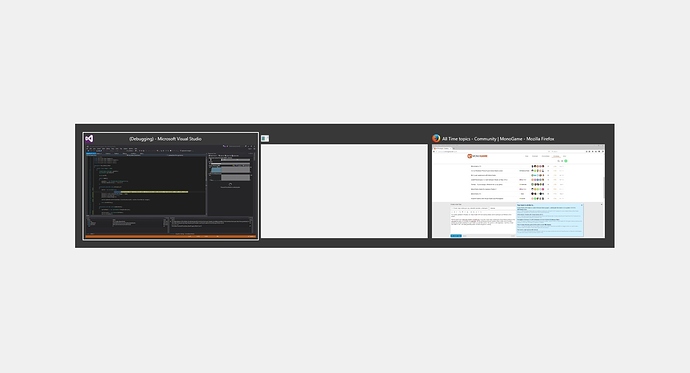This screenshot has width=690, height=373.
Task: Click the blue Create Topic button in preview
Action: click(x=456, y=236)
